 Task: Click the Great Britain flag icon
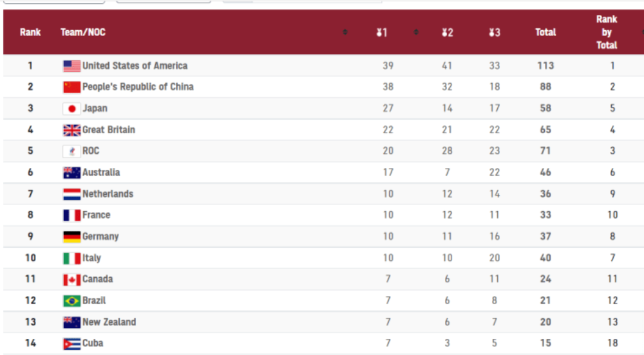(71, 130)
